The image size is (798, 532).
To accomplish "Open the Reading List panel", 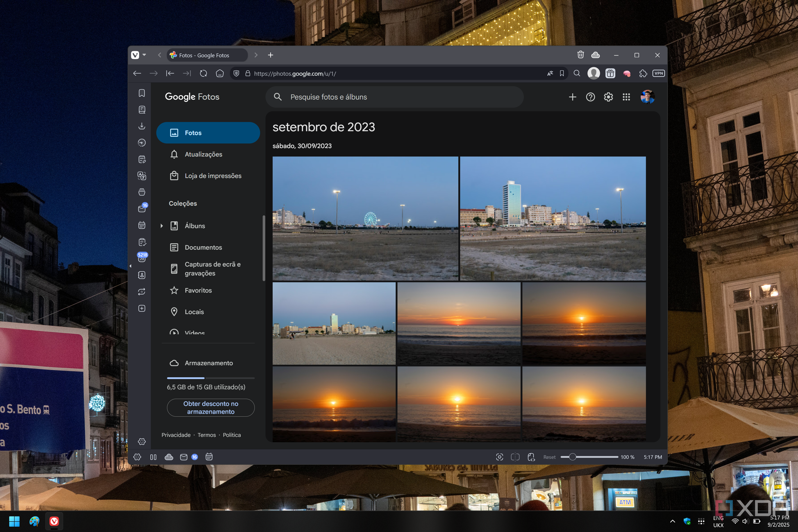I will [142, 109].
